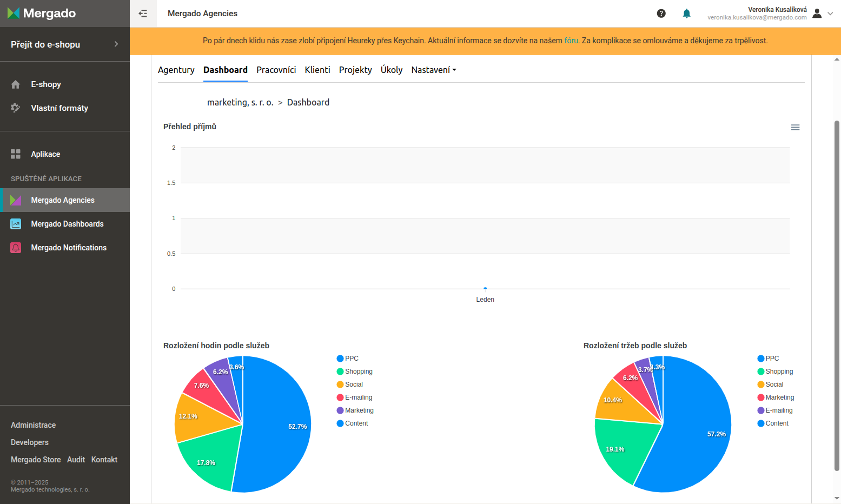Toggle E-mailing in the hours chart legend

[x=355, y=397]
